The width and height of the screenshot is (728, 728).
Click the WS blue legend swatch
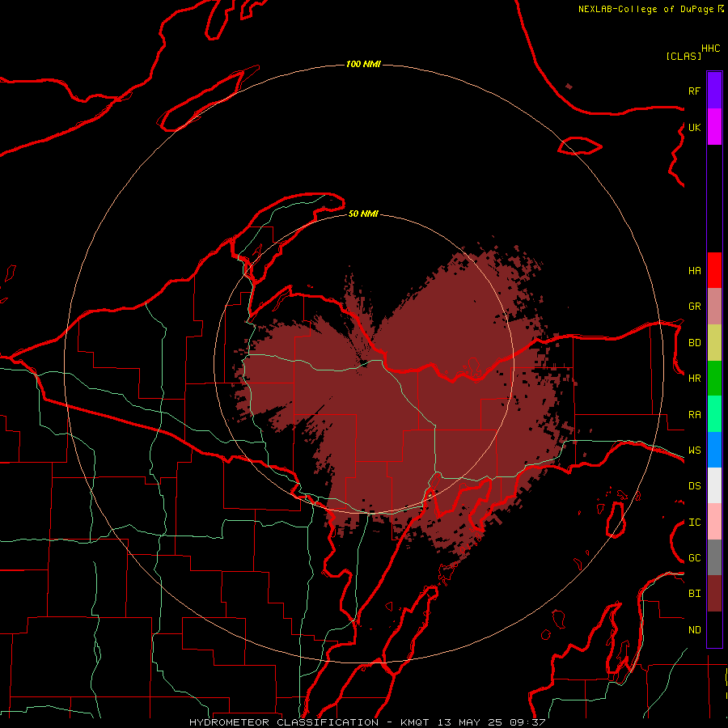(x=714, y=450)
